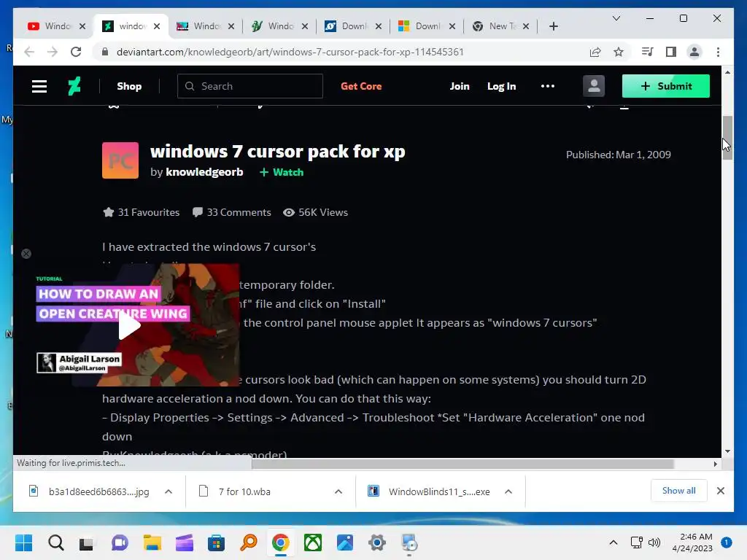The height and width of the screenshot is (560, 747).
Task: Close the floating video ad
Action: (x=26, y=254)
